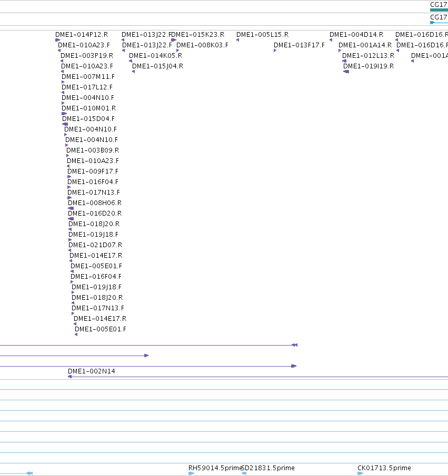Click the arrow glyph under DME1-005L15.R
The image size is (448, 476).
tap(237, 40)
